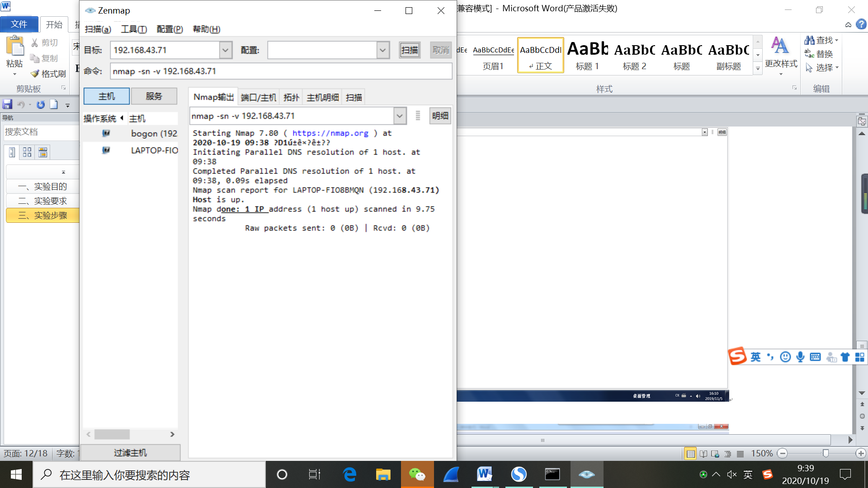Toggle the 服务 services view button
The height and width of the screenshot is (488, 868).
point(154,96)
